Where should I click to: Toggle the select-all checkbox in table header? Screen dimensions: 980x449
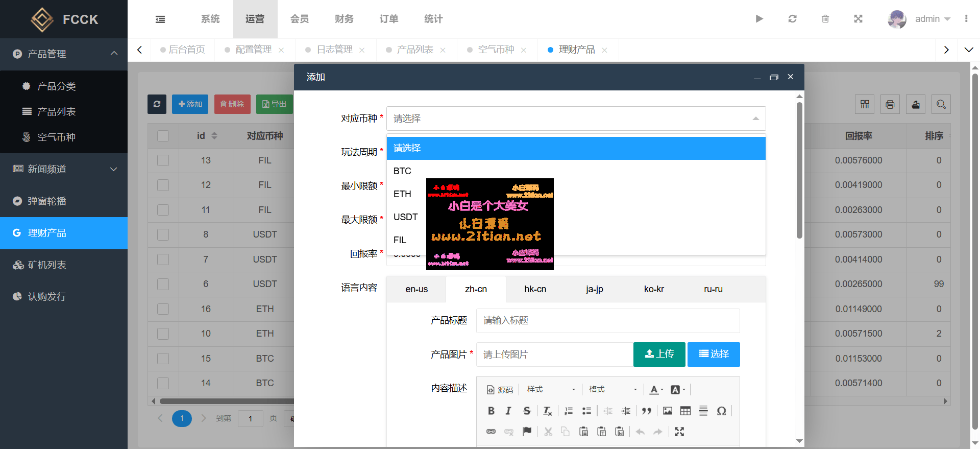coord(163,136)
